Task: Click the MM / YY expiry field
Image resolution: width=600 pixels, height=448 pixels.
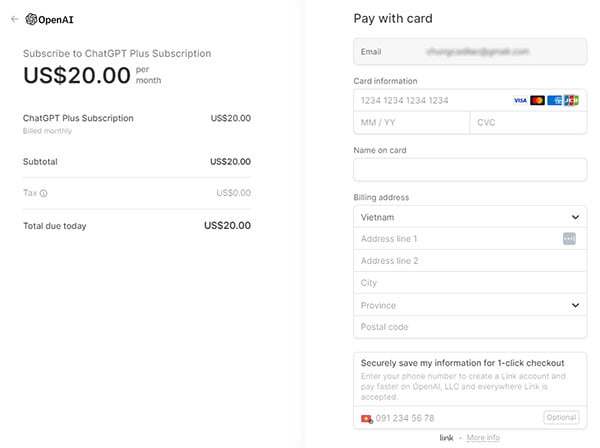Action: tap(411, 123)
